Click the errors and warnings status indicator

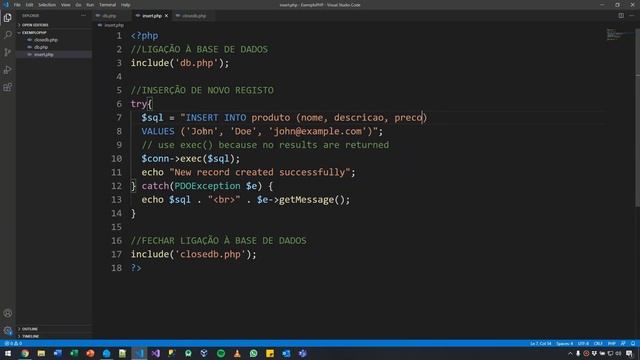[13, 343]
